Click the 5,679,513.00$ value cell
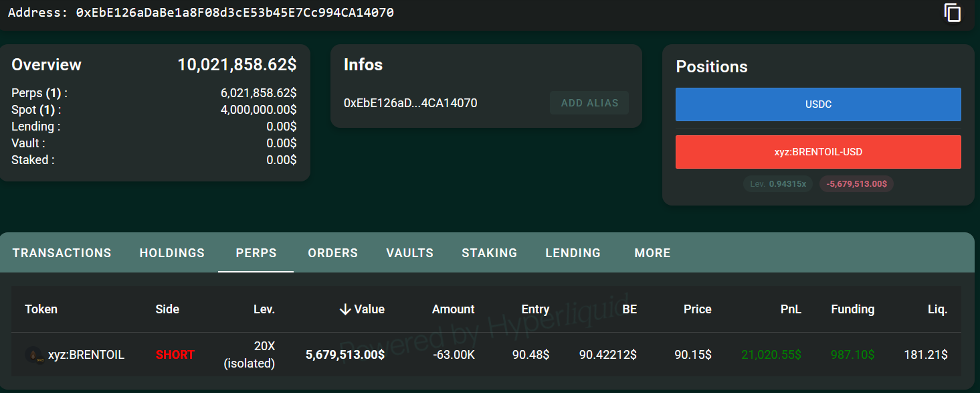This screenshot has width=980, height=393. tap(345, 355)
